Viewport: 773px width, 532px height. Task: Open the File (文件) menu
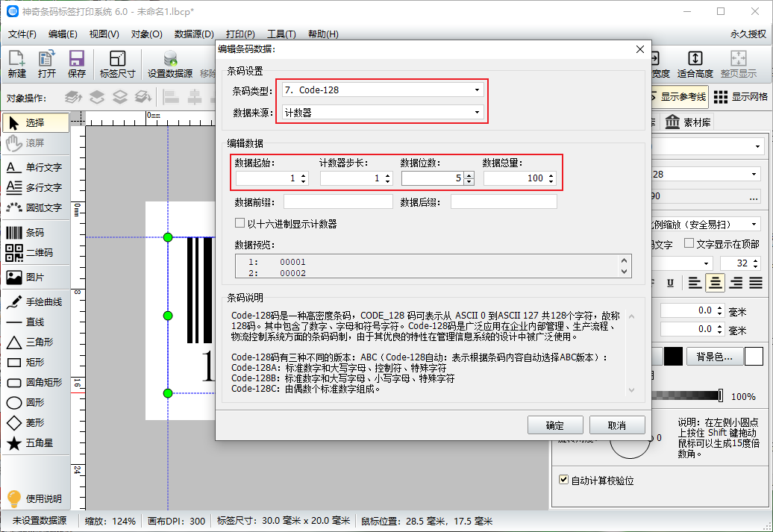pos(22,34)
